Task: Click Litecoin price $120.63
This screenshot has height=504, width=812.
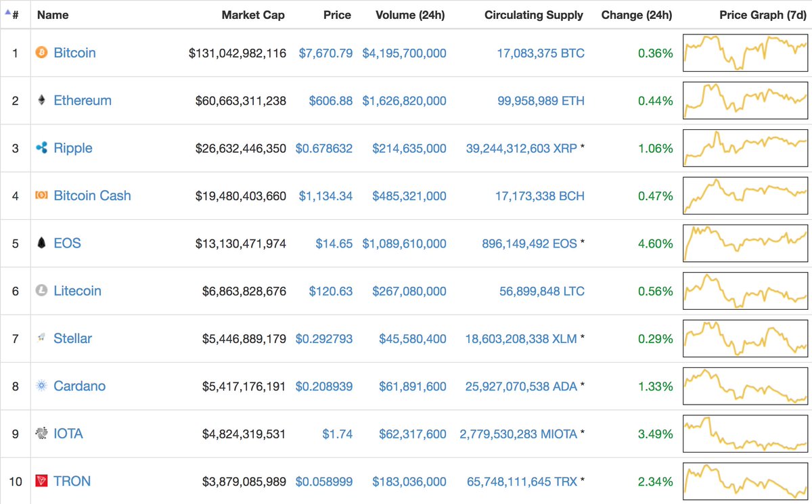Action: point(331,292)
